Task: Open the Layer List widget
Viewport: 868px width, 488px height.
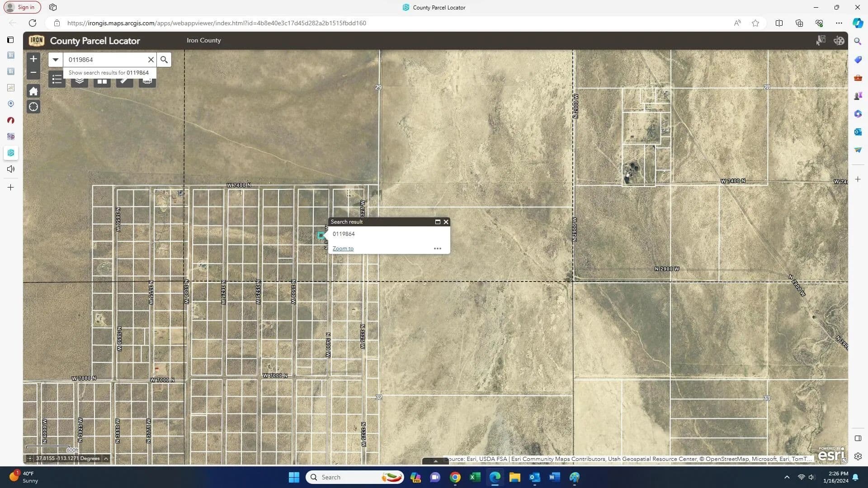Action: [x=80, y=82]
